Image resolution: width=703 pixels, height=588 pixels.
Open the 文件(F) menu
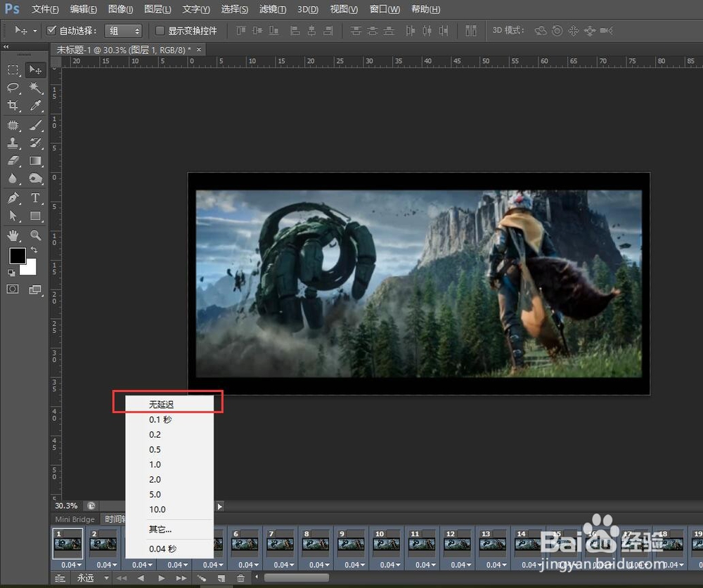click(x=45, y=9)
